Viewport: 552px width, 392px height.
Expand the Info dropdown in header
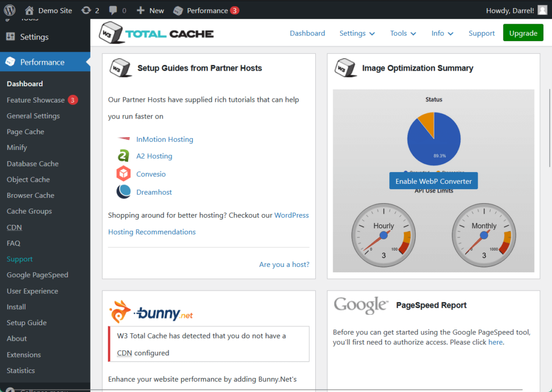443,33
